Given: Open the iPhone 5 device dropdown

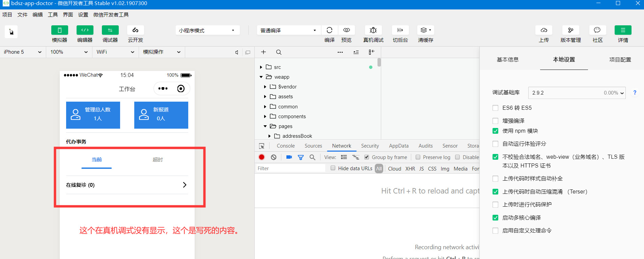Looking at the screenshot, I should (x=23, y=52).
